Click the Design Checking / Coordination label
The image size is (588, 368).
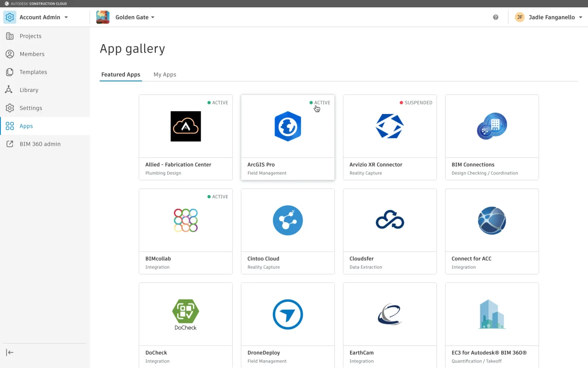pos(485,173)
